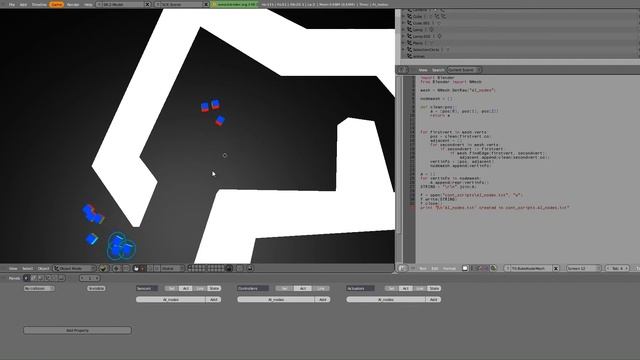
Task: Click the visible layers button grid
Action: 206,269
